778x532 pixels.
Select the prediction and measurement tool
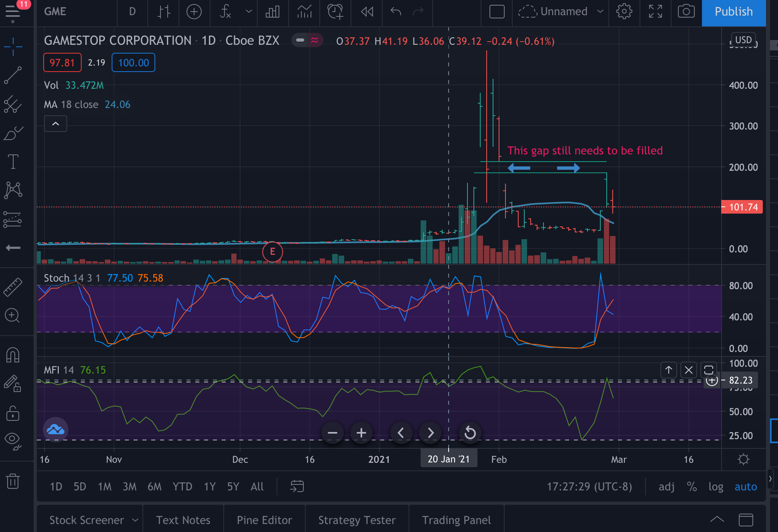[x=13, y=219]
